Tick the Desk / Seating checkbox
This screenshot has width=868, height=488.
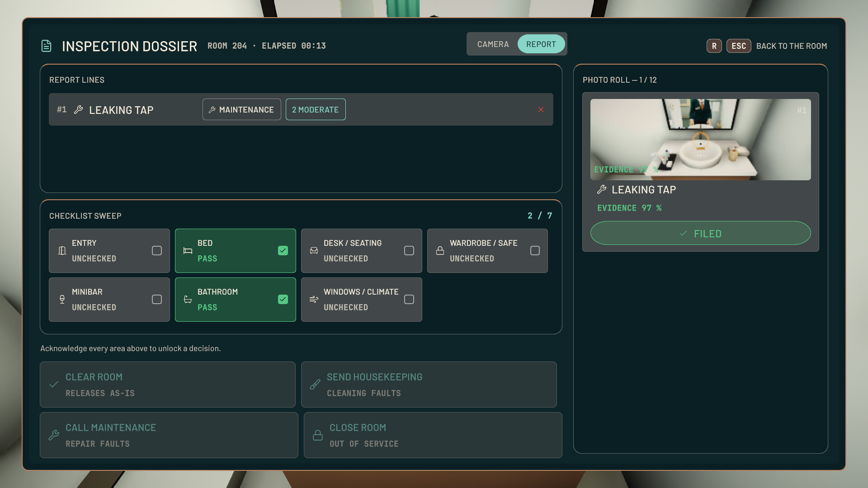tap(409, 251)
